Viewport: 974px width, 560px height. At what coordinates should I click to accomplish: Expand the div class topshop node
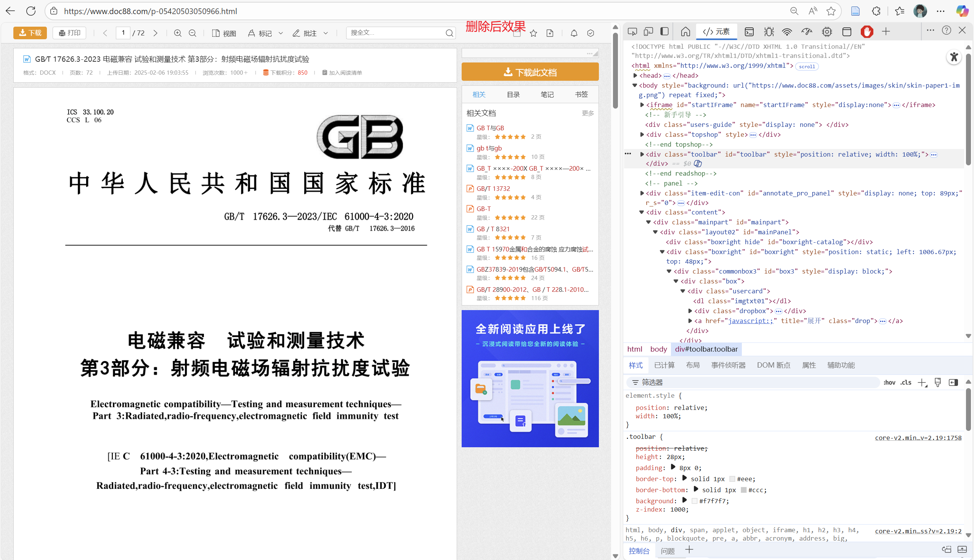pyautogui.click(x=642, y=134)
